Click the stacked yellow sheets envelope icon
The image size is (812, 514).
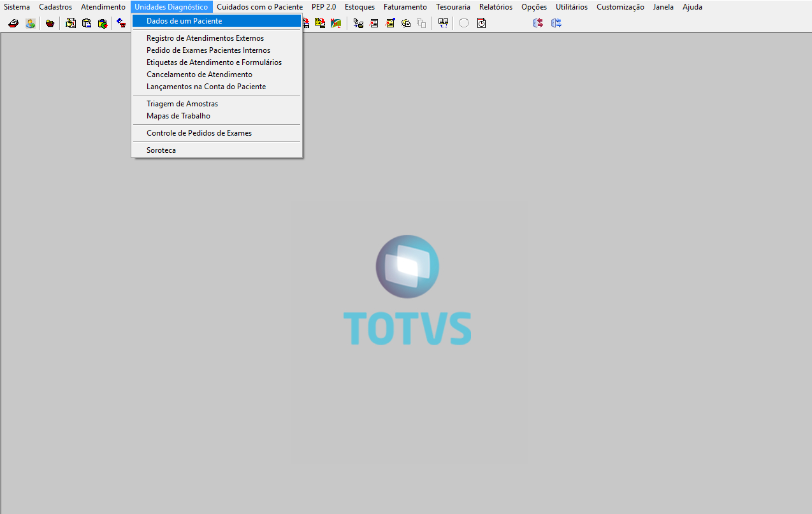point(406,23)
